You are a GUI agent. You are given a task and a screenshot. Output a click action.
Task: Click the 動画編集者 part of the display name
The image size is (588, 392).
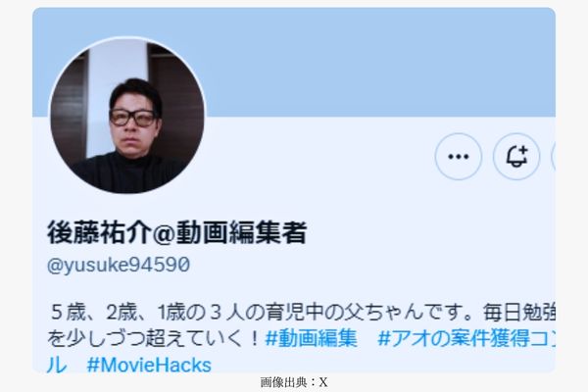point(241,233)
